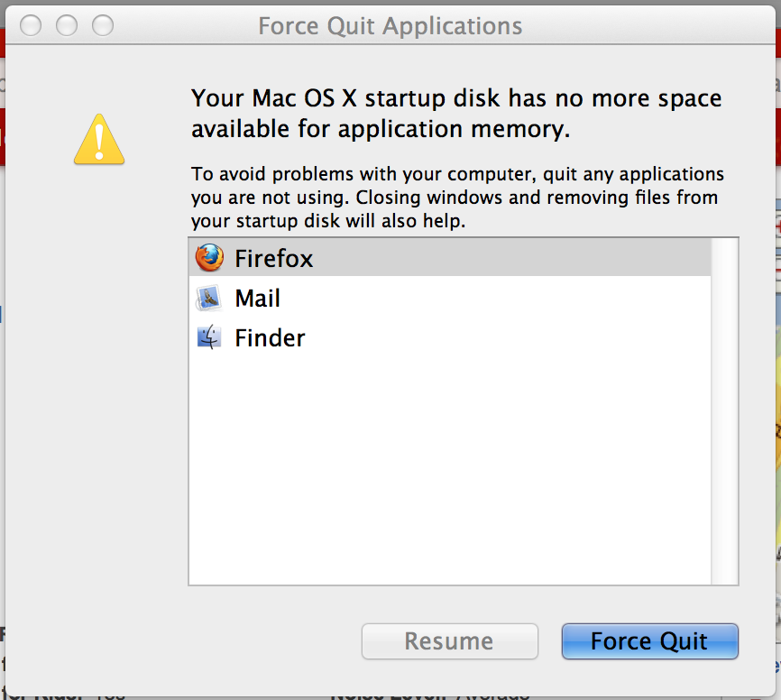Screen dimensions: 781x700
Task: Close the Force Quit Applications window
Action: [32, 25]
